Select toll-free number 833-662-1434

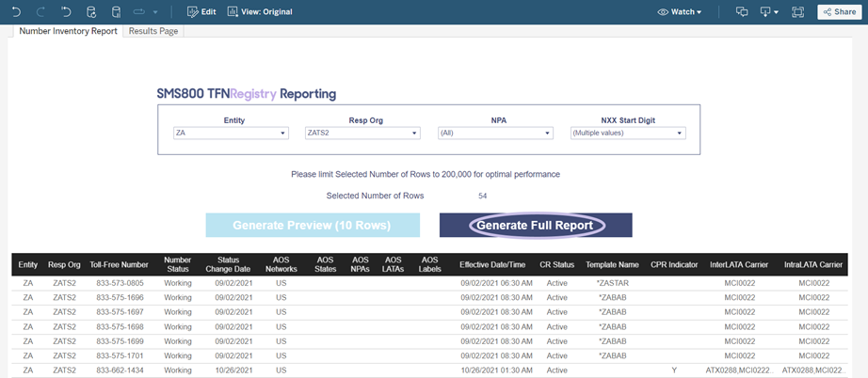pos(119,370)
